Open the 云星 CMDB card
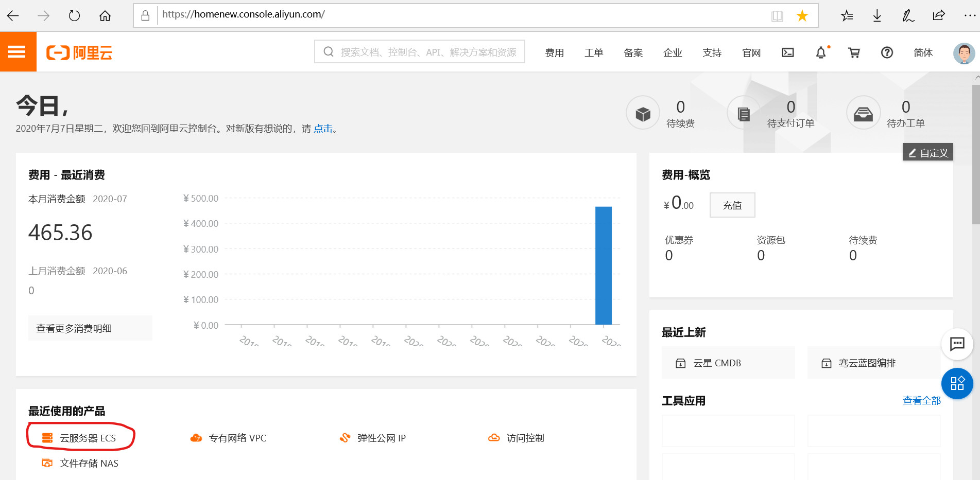The height and width of the screenshot is (480, 980). pyautogui.click(x=728, y=363)
